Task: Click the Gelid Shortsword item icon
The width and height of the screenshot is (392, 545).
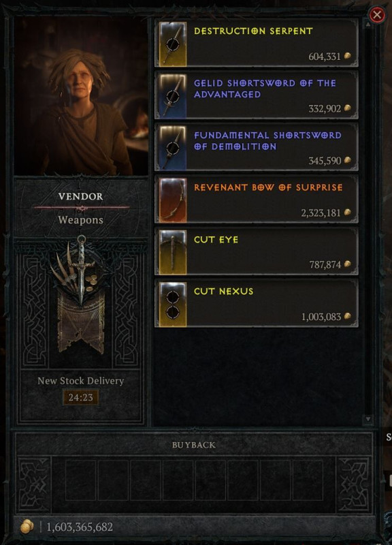Action: click(173, 96)
